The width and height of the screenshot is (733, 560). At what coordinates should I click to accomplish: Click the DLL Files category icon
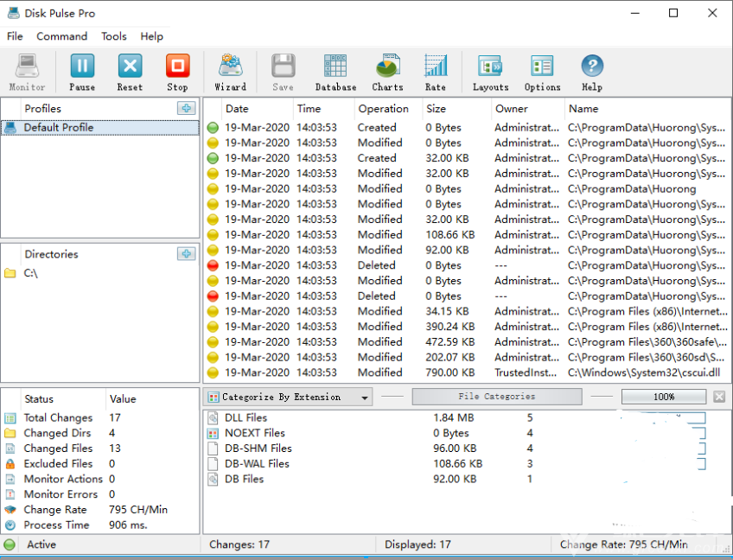pyautogui.click(x=213, y=418)
